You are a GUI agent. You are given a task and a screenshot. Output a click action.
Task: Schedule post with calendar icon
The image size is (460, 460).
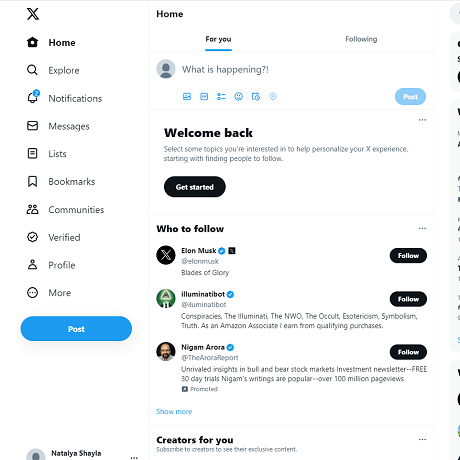coord(256,97)
